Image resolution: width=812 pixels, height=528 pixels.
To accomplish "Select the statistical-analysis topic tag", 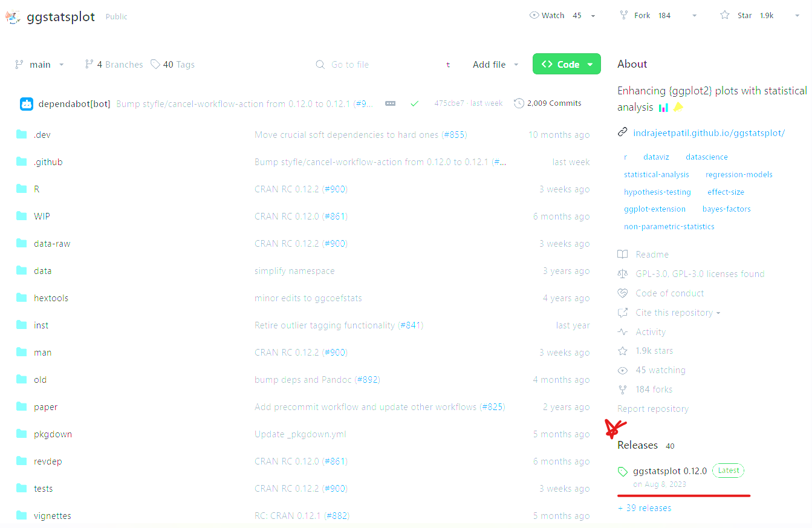I will (x=657, y=174).
